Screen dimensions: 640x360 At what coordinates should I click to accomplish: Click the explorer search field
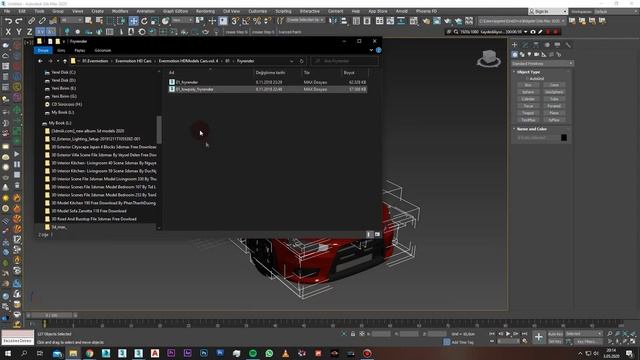click(344, 61)
